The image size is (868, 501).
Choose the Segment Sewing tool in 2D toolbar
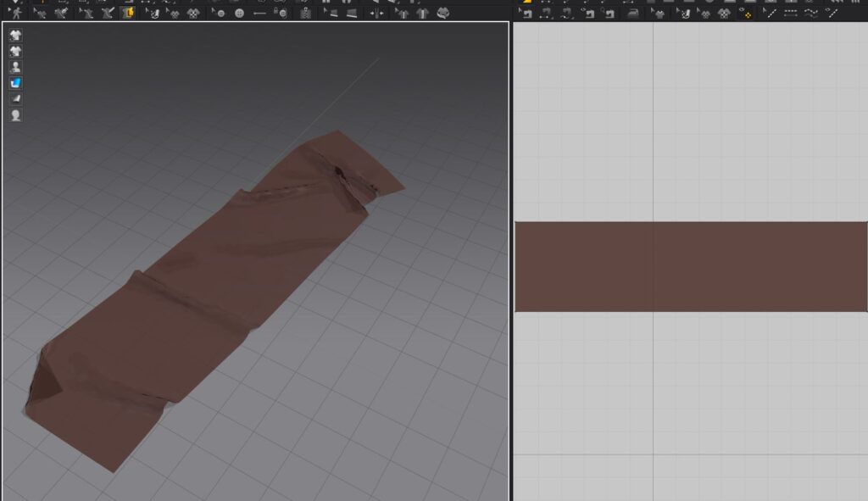(x=546, y=13)
